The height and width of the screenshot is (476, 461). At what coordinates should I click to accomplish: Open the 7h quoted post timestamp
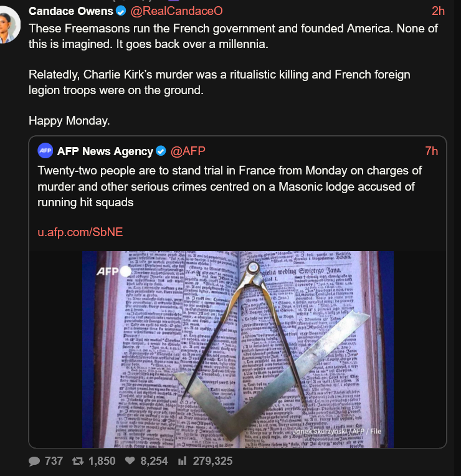tap(431, 151)
